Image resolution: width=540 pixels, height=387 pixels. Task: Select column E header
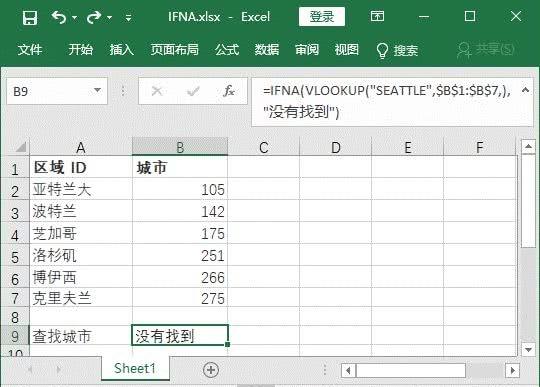[408, 147]
